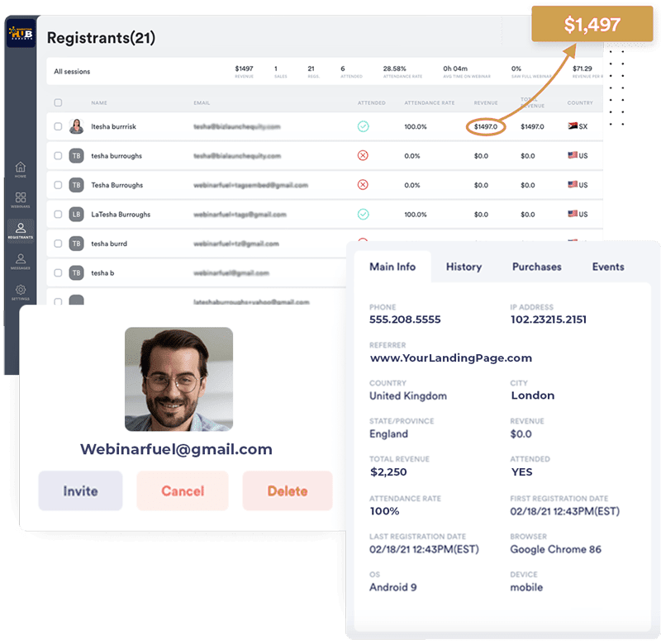This screenshot has width=661, height=644.
Task: Switch to the History tab
Action: pos(464,267)
